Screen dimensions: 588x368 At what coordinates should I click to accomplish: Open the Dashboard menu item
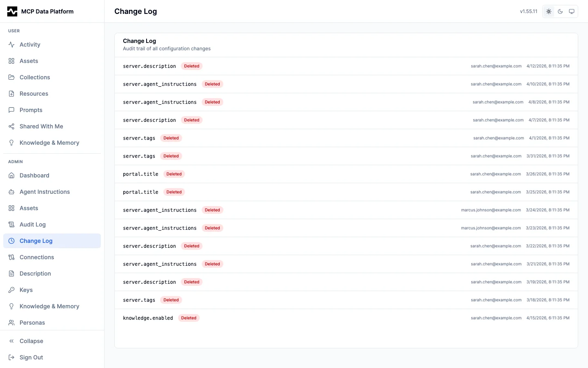(34, 175)
